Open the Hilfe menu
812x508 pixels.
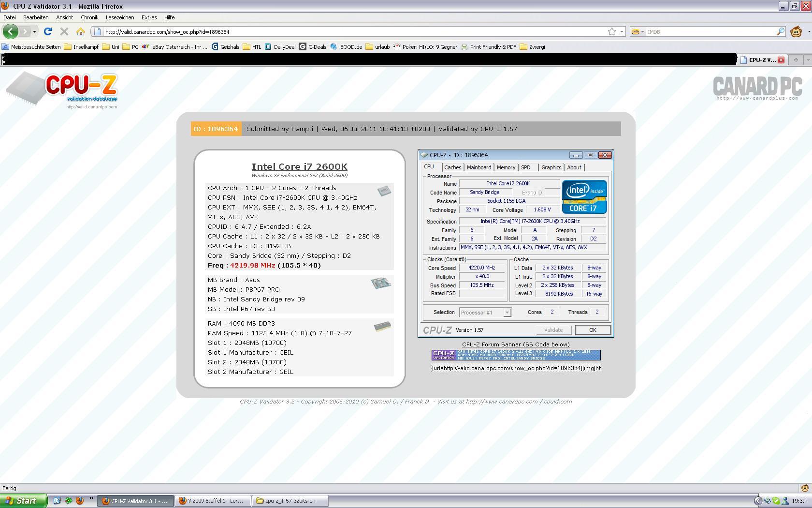pos(169,17)
